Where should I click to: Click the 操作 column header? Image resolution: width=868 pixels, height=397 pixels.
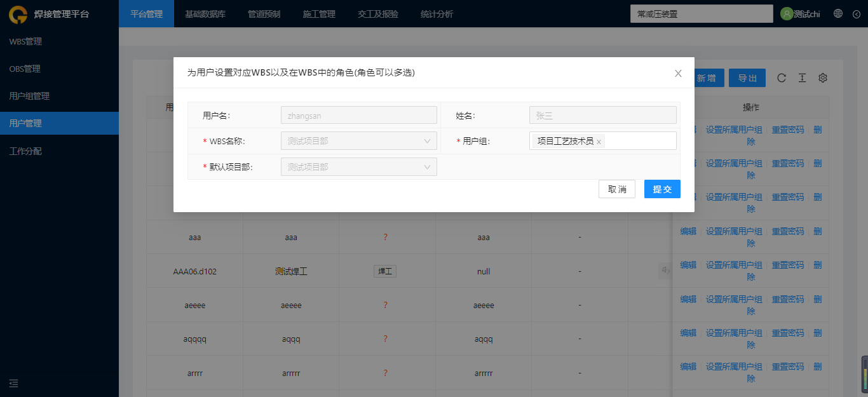click(x=751, y=107)
